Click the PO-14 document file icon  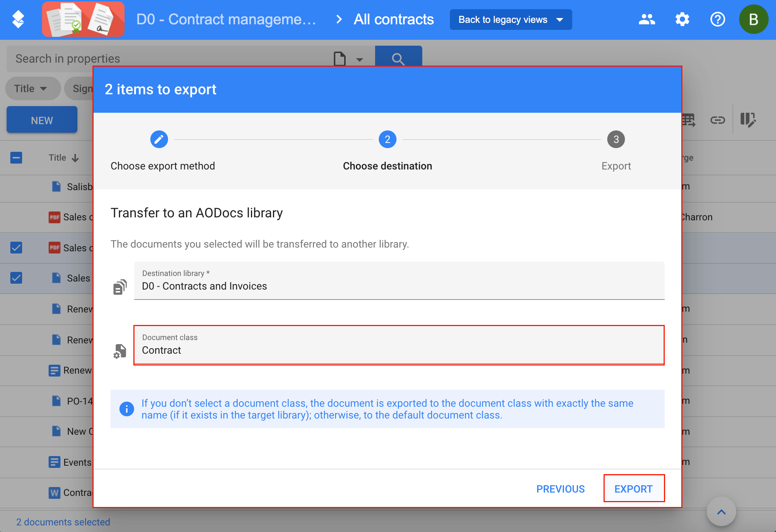tap(56, 401)
